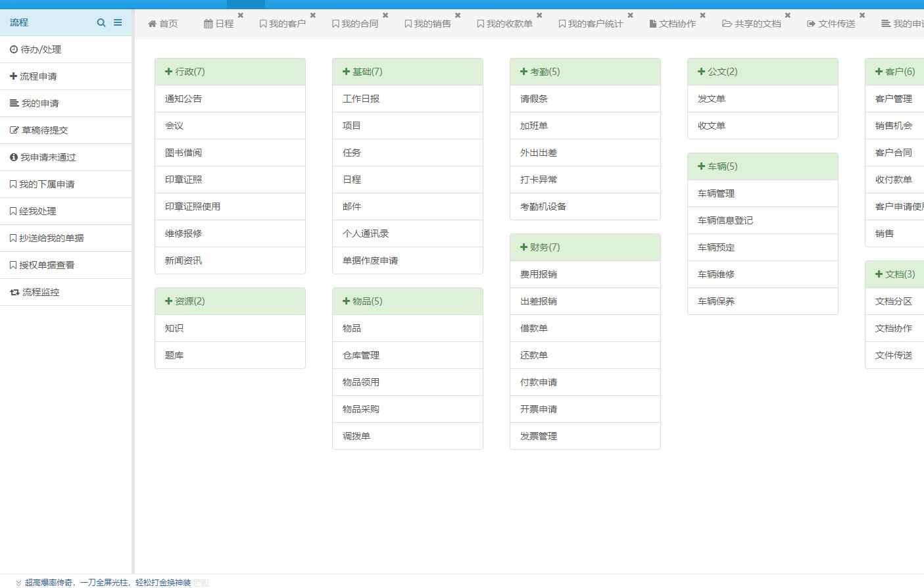Close the 我的收款单 tab
The width and height of the screenshot is (924, 588).
(539, 15)
